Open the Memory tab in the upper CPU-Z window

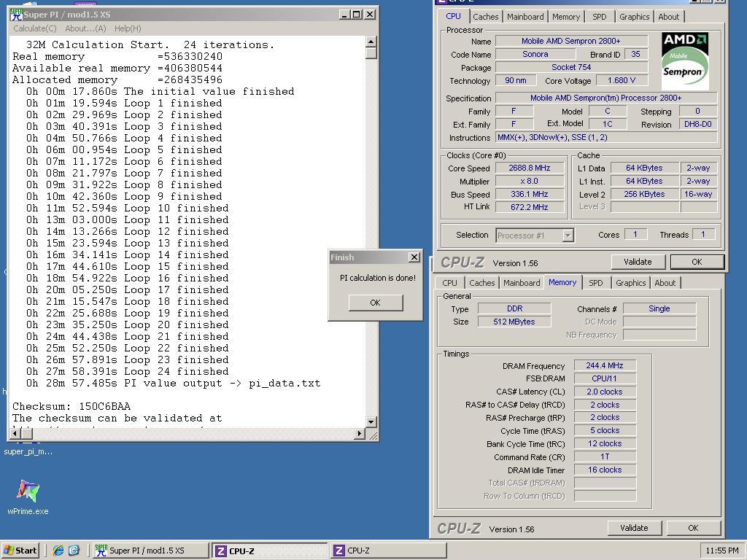click(x=566, y=17)
